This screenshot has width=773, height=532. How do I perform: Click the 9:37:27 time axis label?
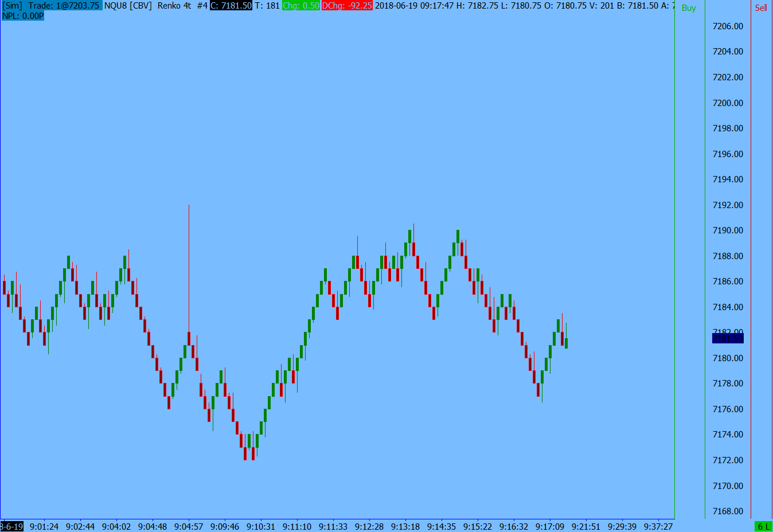point(658,526)
